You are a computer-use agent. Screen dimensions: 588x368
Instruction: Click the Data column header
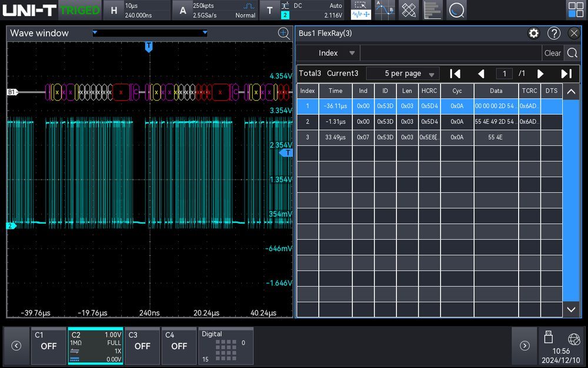496,91
